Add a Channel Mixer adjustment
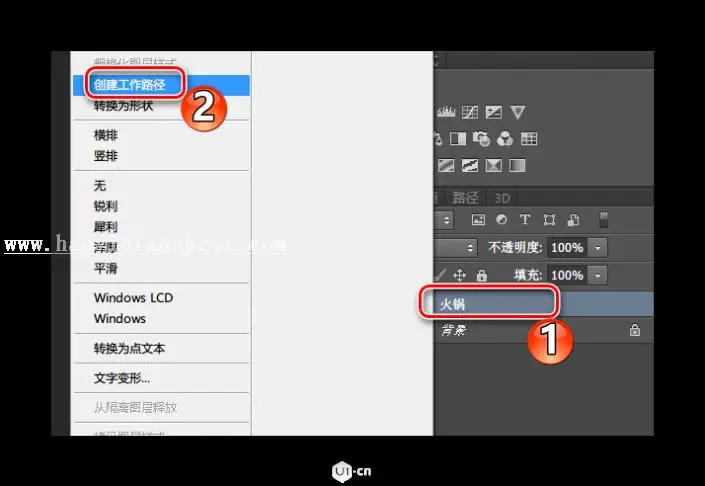Screen dimensions: 705x486 (x=505, y=138)
